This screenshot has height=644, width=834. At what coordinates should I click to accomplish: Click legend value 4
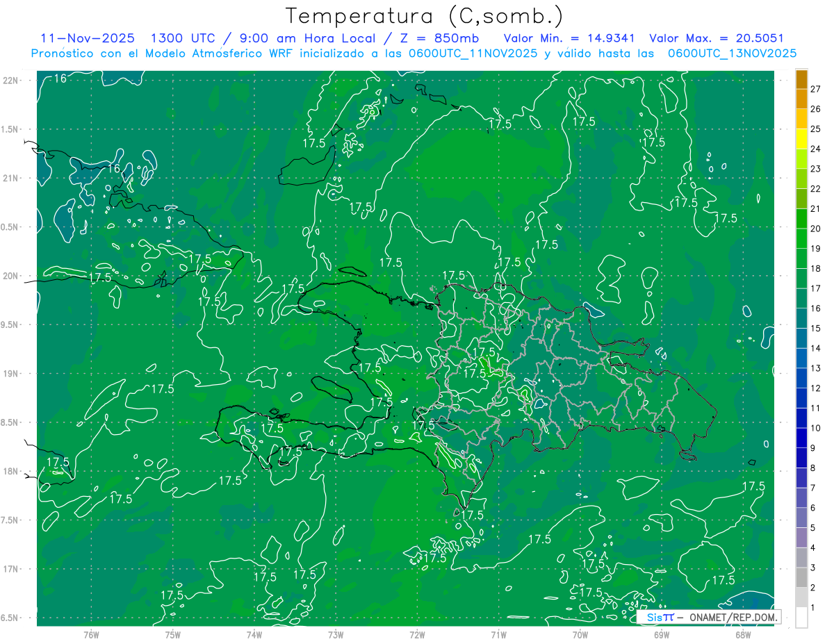(813, 547)
